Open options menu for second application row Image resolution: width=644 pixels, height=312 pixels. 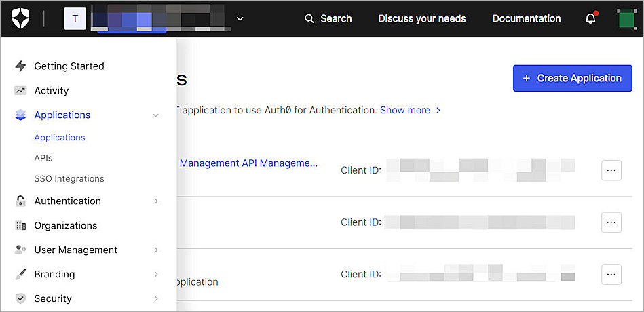coord(611,222)
